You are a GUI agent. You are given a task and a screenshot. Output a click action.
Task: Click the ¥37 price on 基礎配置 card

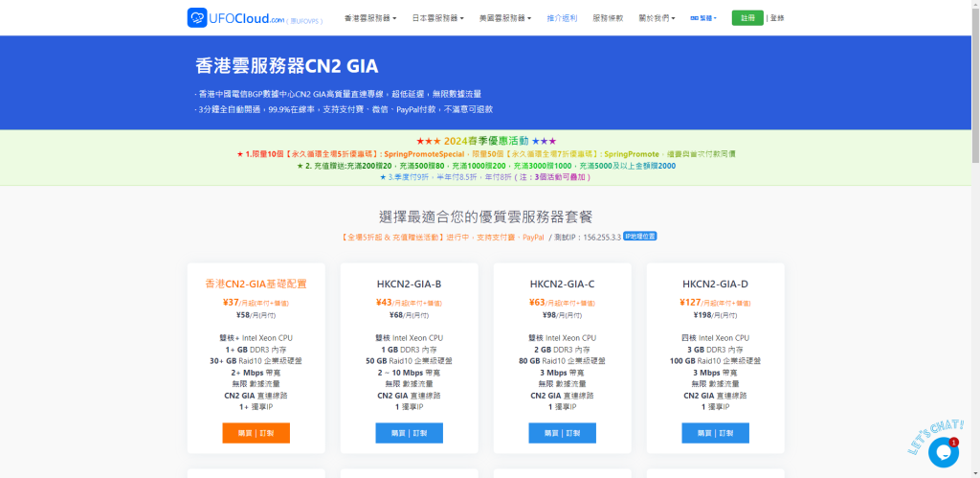(x=232, y=302)
